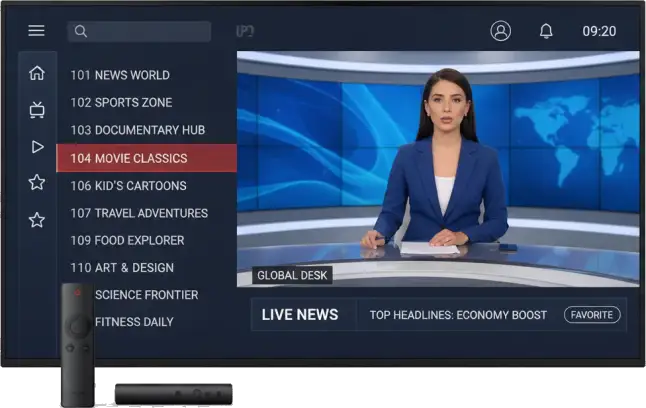Select channel 101 News World
The image size is (646, 408).
pos(120,75)
